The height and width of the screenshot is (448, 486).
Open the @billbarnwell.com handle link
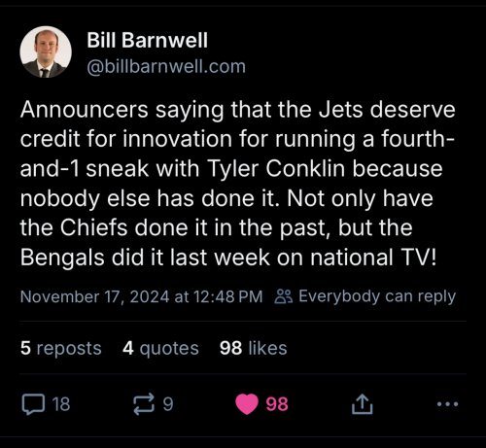(166, 67)
